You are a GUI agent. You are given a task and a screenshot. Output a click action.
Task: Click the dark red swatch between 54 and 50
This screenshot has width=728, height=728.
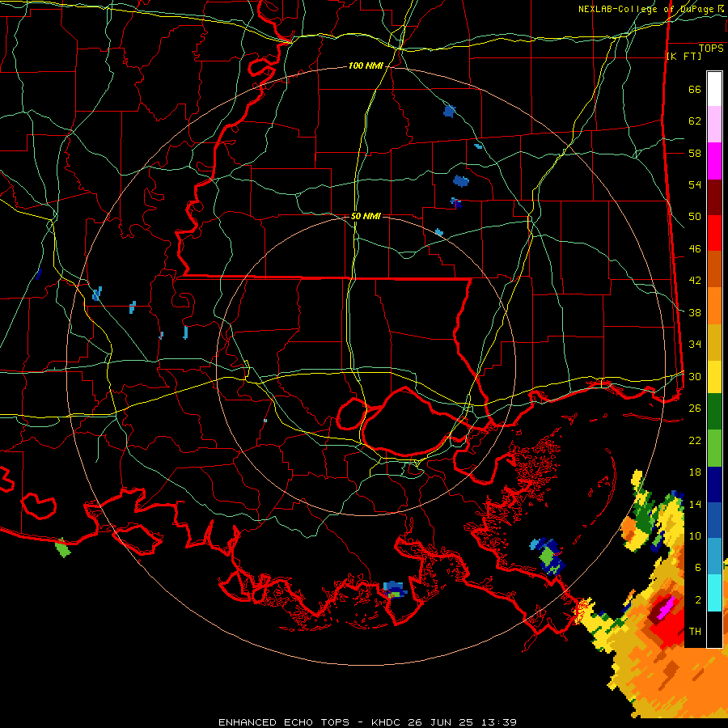(x=714, y=197)
